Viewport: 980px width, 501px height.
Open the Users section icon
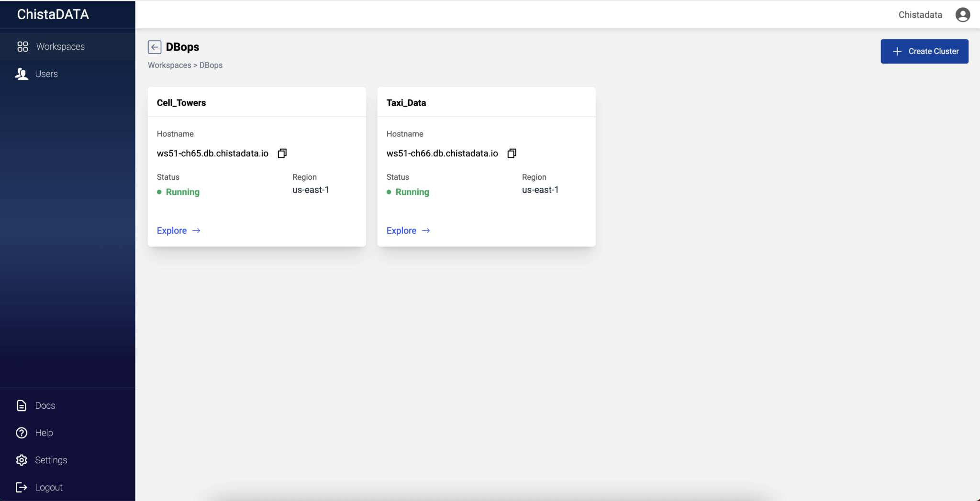click(x=22, y=74)
